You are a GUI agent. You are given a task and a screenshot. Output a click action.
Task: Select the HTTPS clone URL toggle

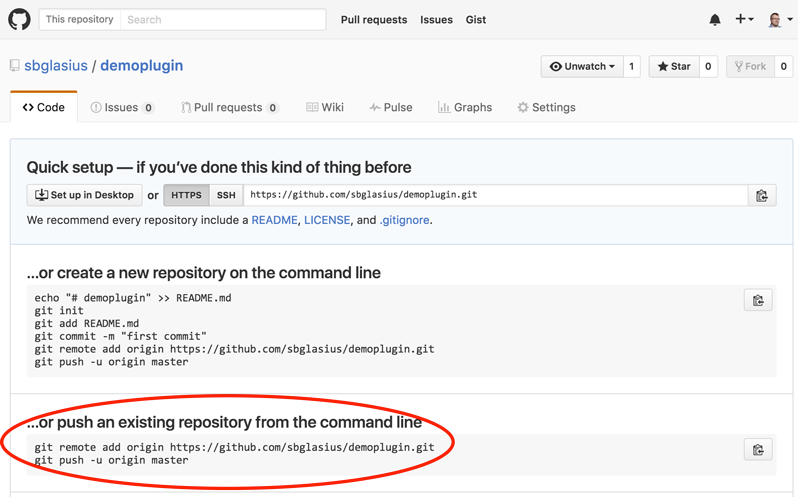(x=186, y=195)
